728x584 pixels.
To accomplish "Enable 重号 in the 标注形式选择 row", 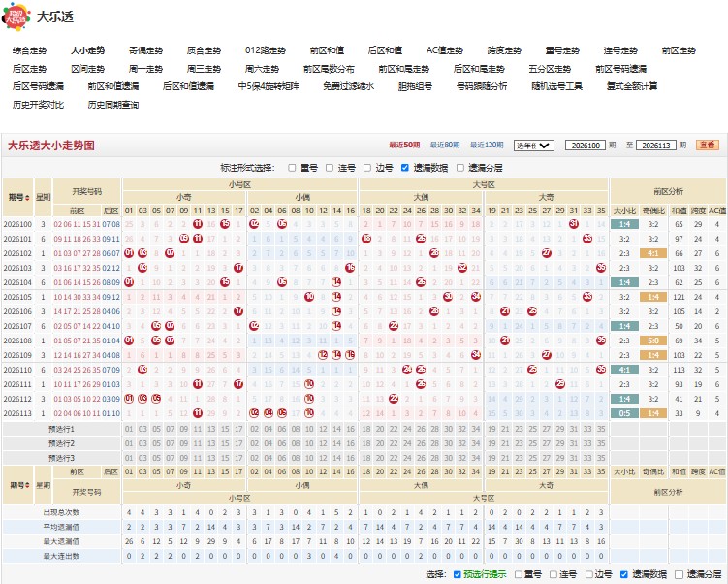I will 292,168.
